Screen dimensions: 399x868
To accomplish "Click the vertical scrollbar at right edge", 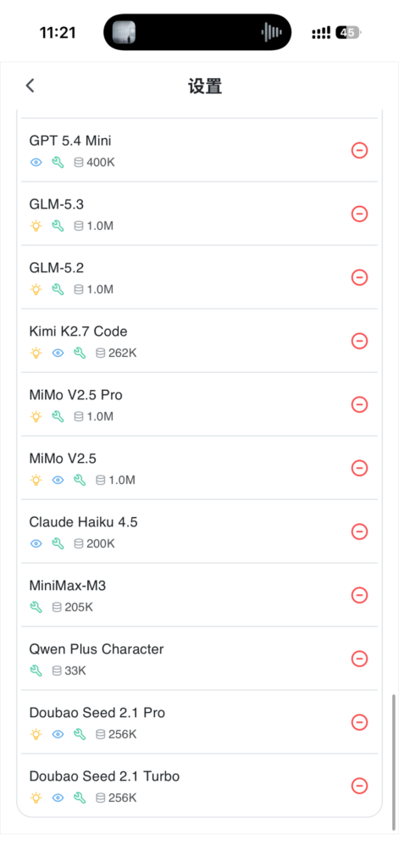I will click(393, 762).
